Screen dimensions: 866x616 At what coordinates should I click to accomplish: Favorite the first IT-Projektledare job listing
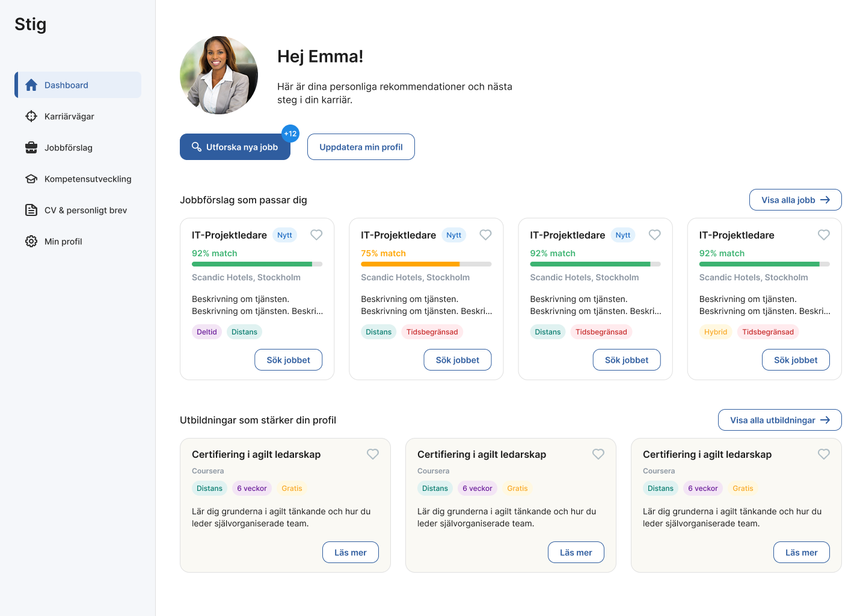316,235
